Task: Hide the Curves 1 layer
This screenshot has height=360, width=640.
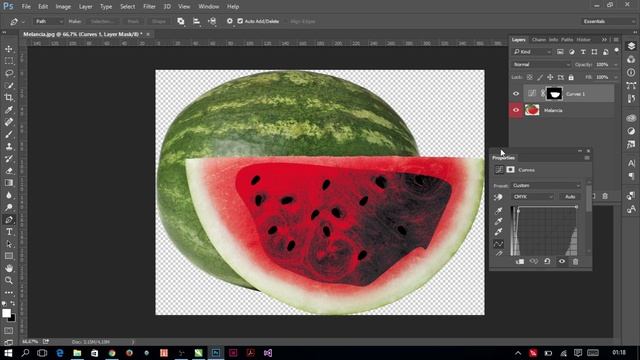Action: (516, 94)
